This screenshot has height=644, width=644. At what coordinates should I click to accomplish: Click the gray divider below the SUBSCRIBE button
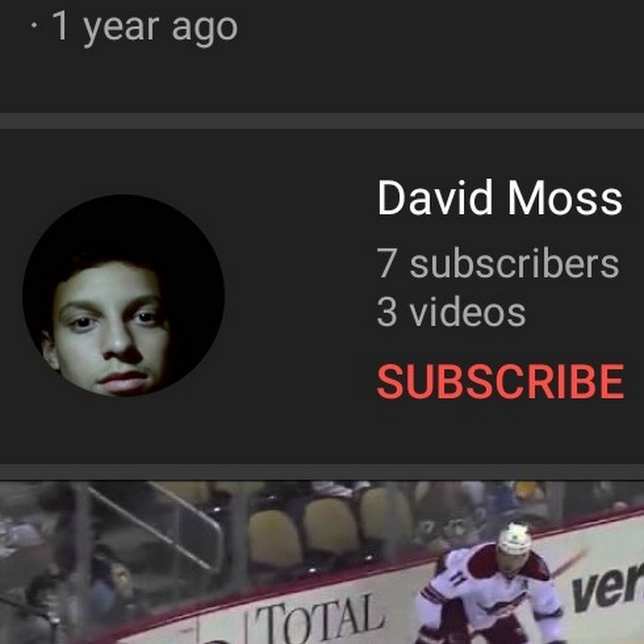[322, 472]
